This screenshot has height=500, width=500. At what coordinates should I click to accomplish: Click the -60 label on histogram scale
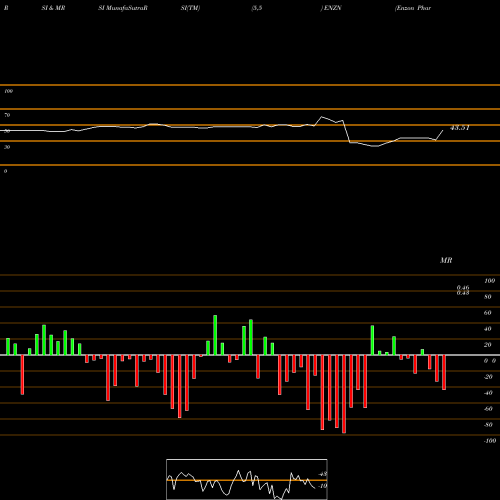click(488, 409)
